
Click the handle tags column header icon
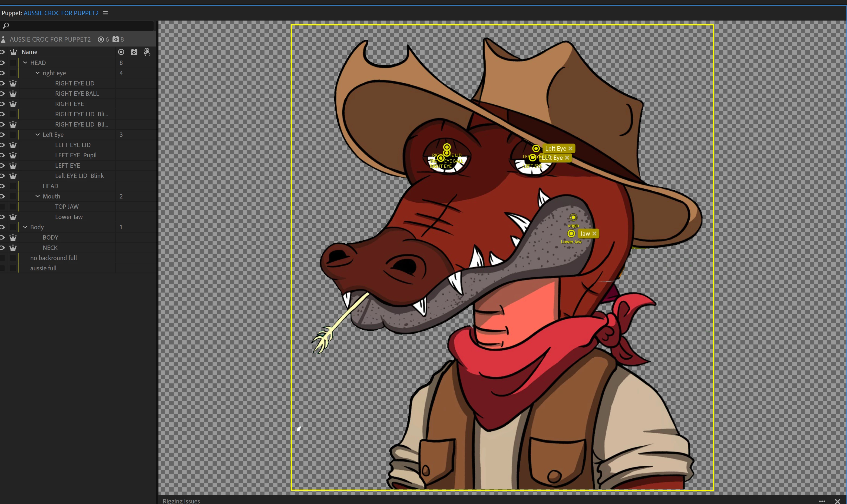click(x=121, y=52)
